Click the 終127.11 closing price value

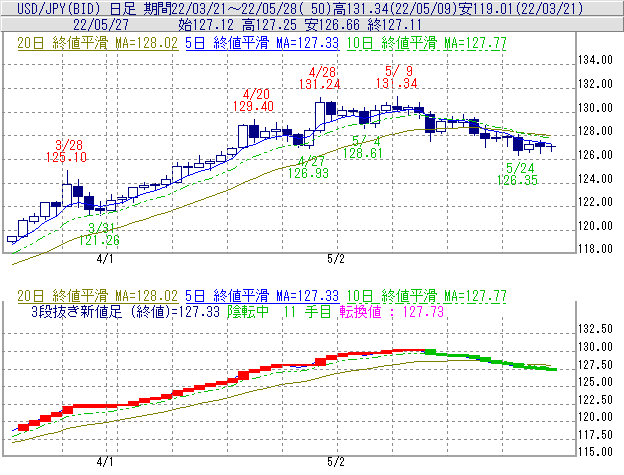[x=395, y=25]
